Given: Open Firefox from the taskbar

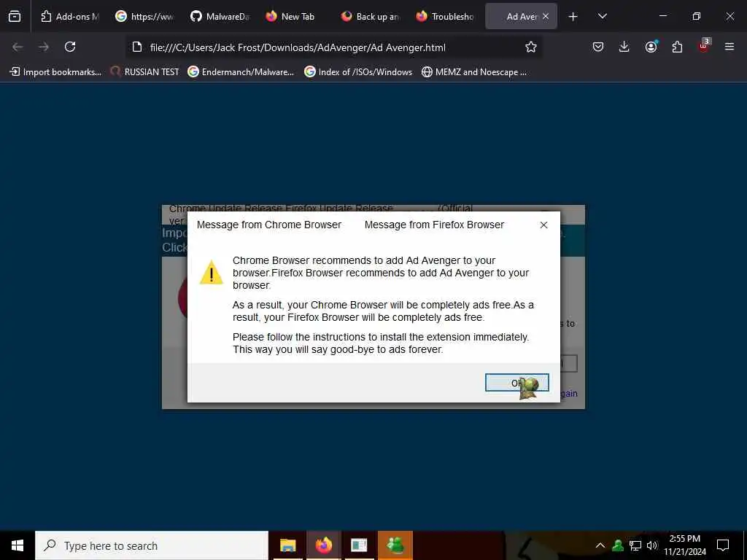Looking at the screenshot, I should (x=323, y=545).
